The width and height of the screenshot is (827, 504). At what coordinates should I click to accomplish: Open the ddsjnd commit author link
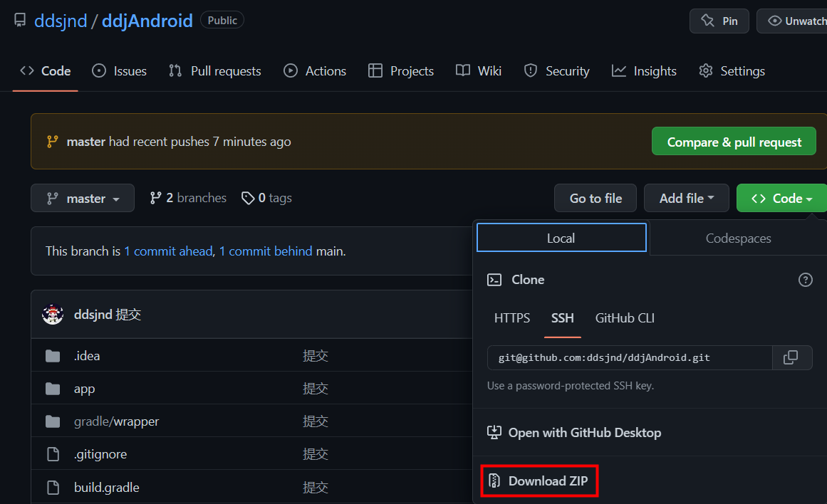[93, 315]
